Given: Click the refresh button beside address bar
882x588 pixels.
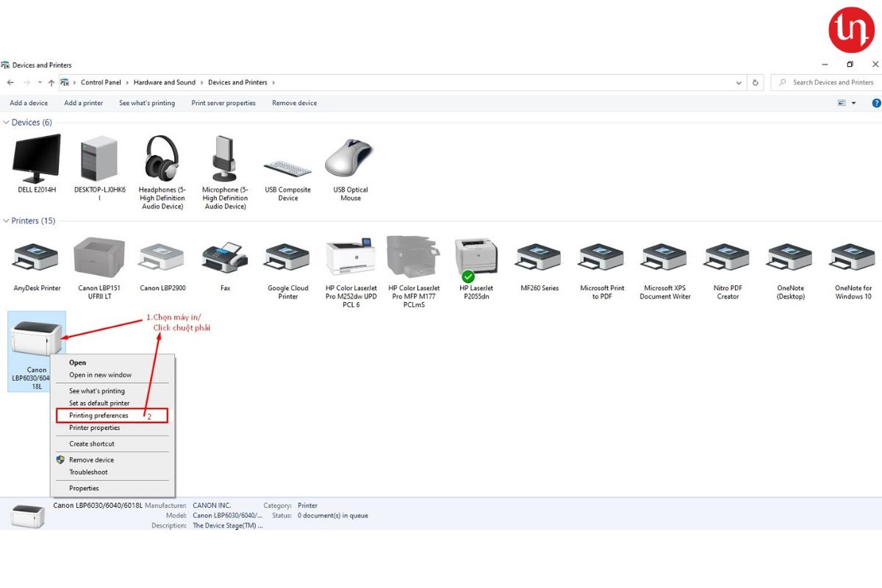Looking at the screenshot, I should point(756,82).
